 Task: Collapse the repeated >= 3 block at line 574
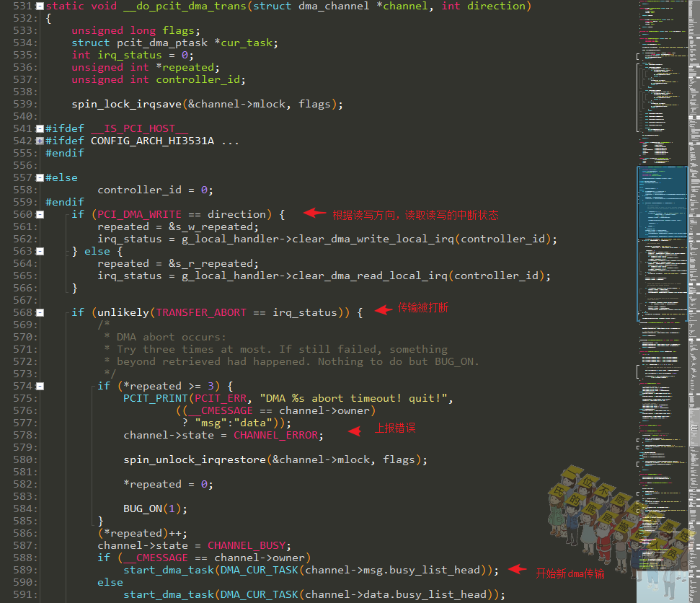tap(40, 387)
